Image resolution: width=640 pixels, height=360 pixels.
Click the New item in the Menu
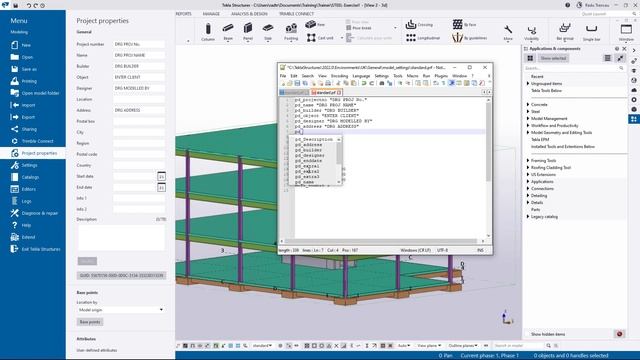point(26,45)
